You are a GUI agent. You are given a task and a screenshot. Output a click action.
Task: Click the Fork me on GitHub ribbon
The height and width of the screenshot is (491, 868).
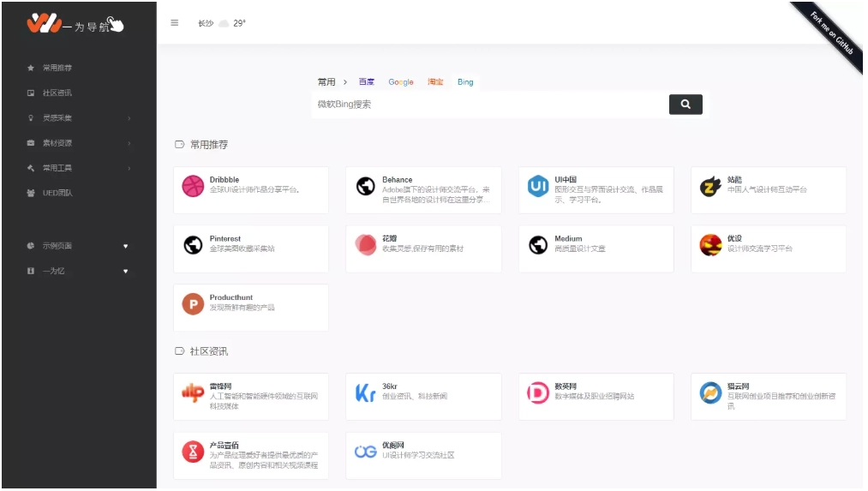tap(830, 33)
